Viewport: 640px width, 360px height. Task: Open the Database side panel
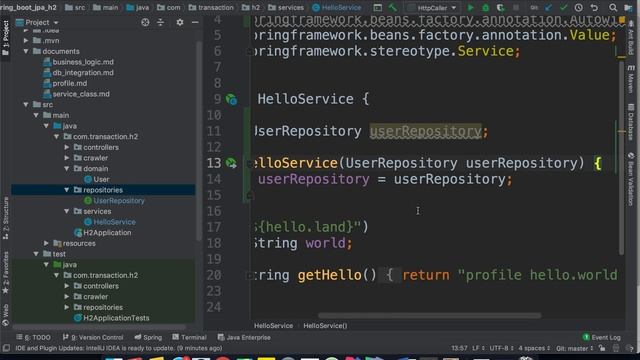631,122
